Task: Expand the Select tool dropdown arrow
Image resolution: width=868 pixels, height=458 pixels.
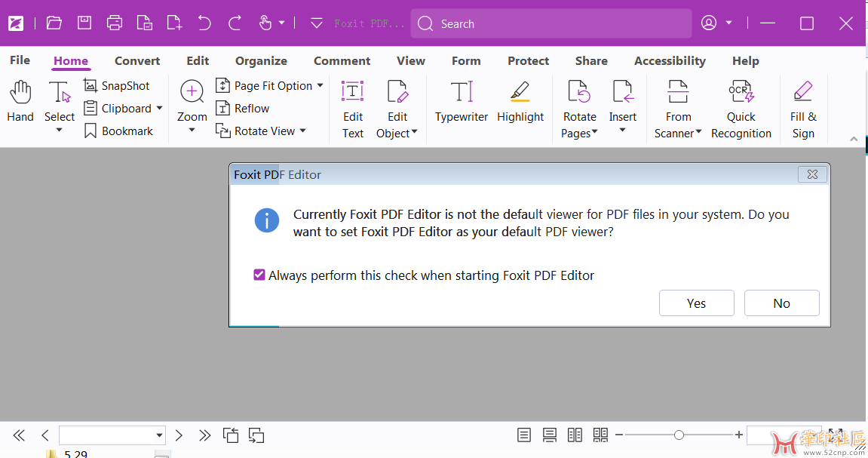Action: tap(60, 131)
